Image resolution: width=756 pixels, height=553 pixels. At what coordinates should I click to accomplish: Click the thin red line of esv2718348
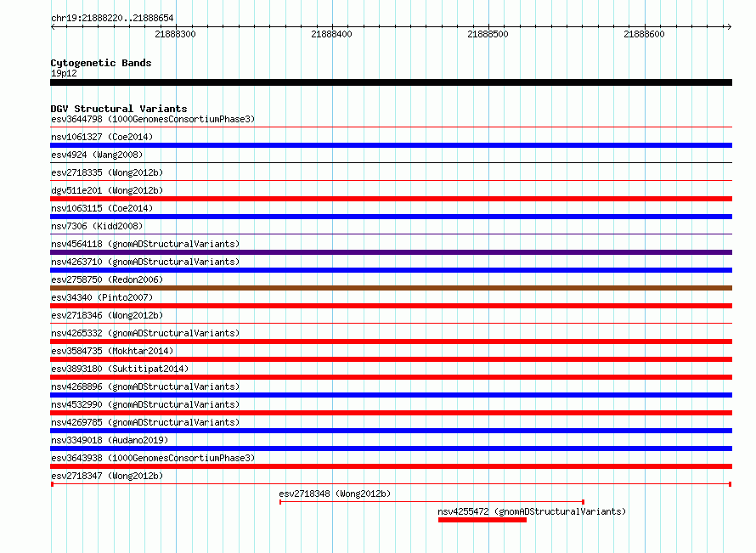(x=432, y=502)
